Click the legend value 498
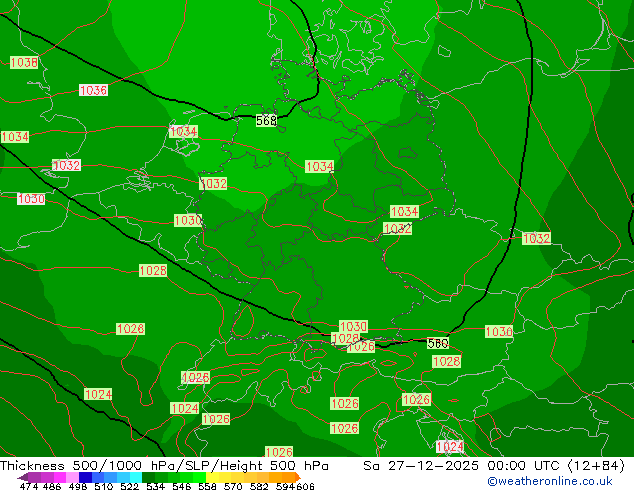This screenshot has height=490, width=634. 78,486
